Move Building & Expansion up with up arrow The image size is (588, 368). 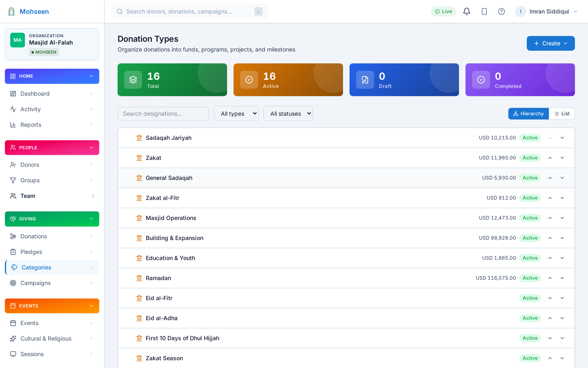click(x=550, y=238)
